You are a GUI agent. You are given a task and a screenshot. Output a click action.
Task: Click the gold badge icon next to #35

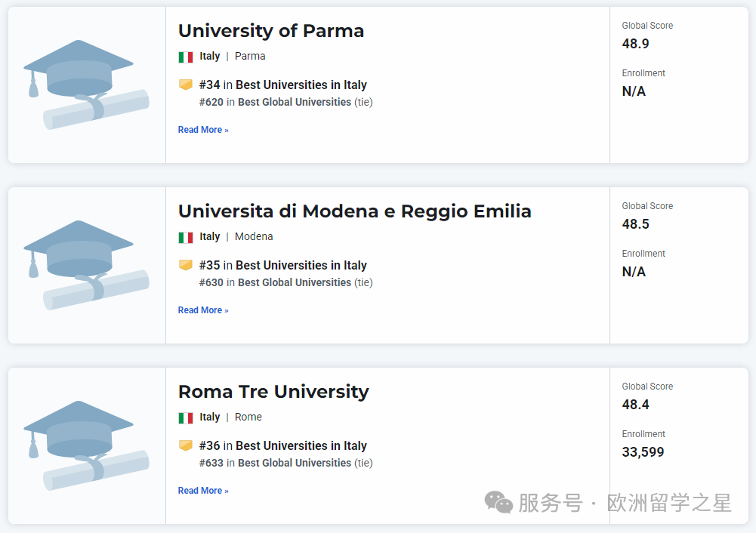[x=186, y=265]
